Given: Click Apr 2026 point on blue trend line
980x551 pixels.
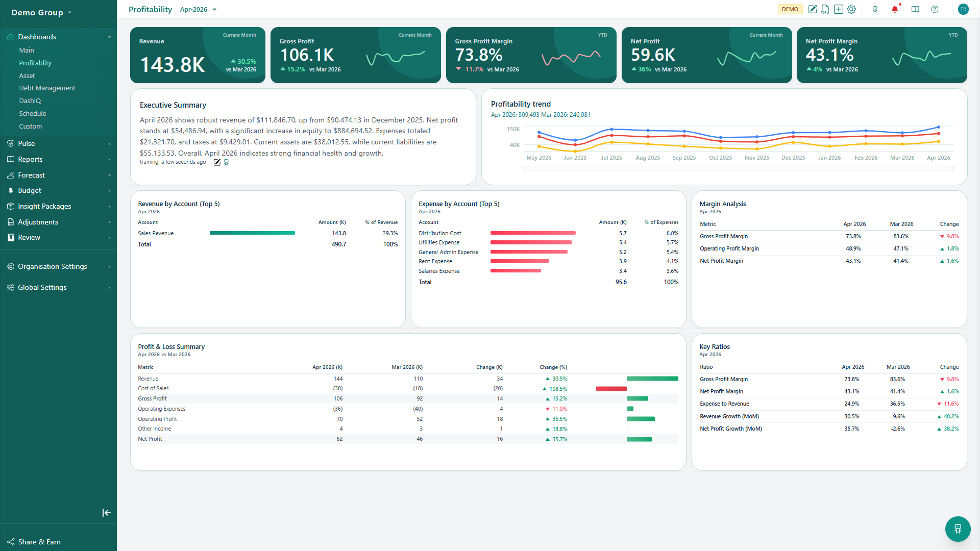Looking at the screenshot, I should (x=938, y=127).
